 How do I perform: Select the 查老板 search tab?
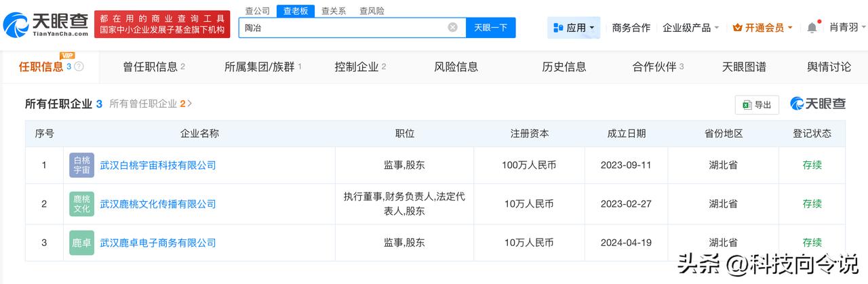pyautogui.click(x=295, y=11)
